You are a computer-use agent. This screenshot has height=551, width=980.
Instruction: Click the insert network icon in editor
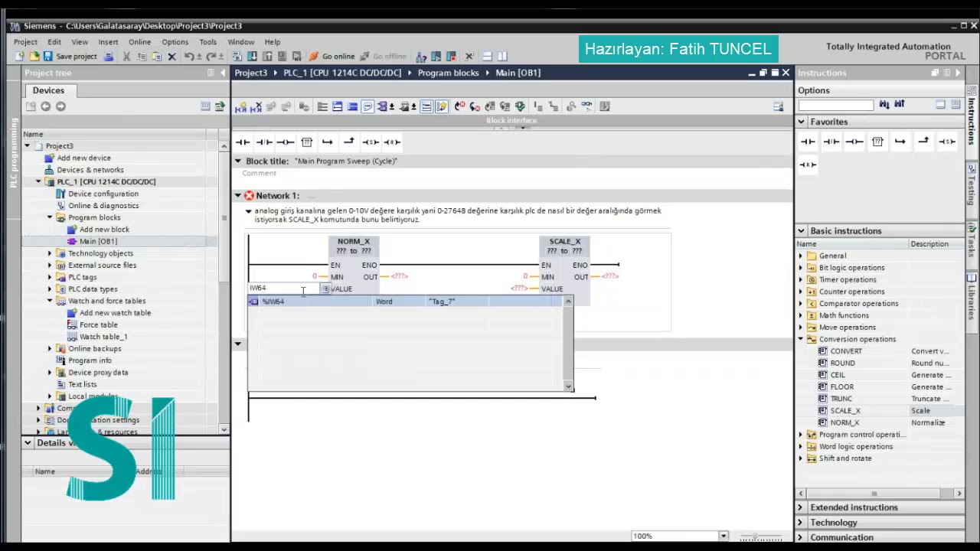(240, 106)
